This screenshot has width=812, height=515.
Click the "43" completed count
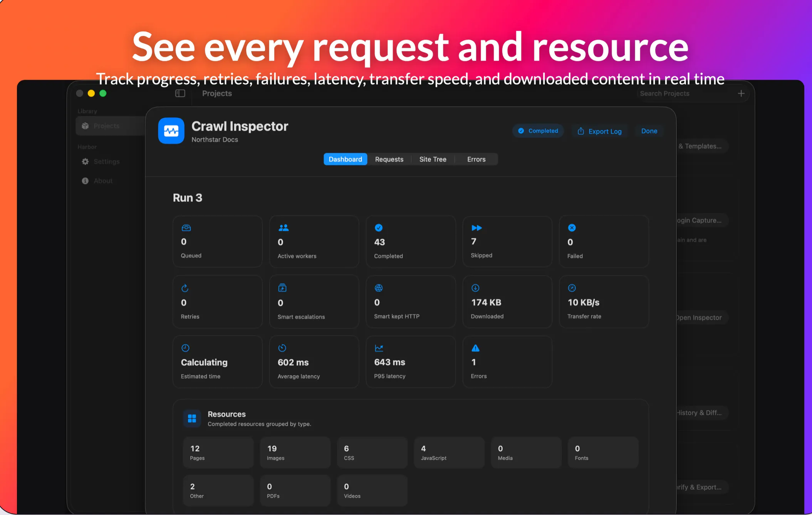379,242
